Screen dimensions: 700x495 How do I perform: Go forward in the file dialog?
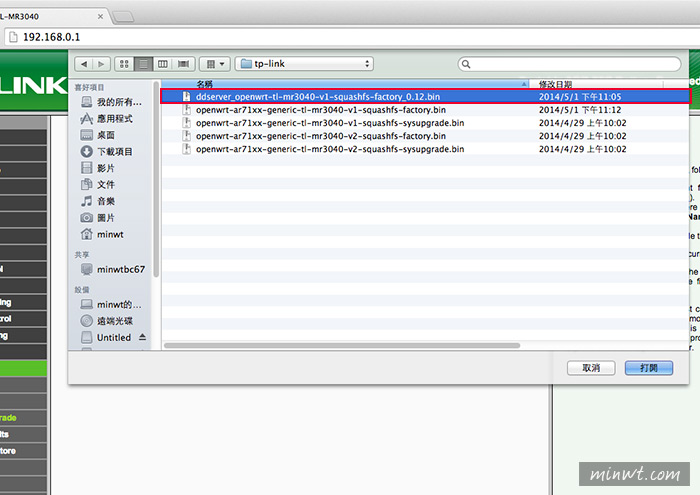(x=101, y=64)
